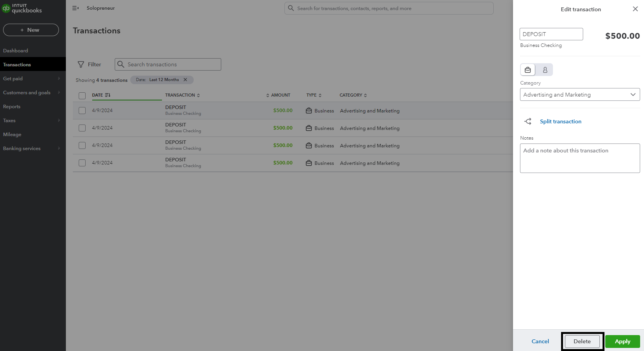The height and width of the screenshot is (351, 644).
Task: Open the Category dropdown Advertising and Marketing
Action: (580, 95)
